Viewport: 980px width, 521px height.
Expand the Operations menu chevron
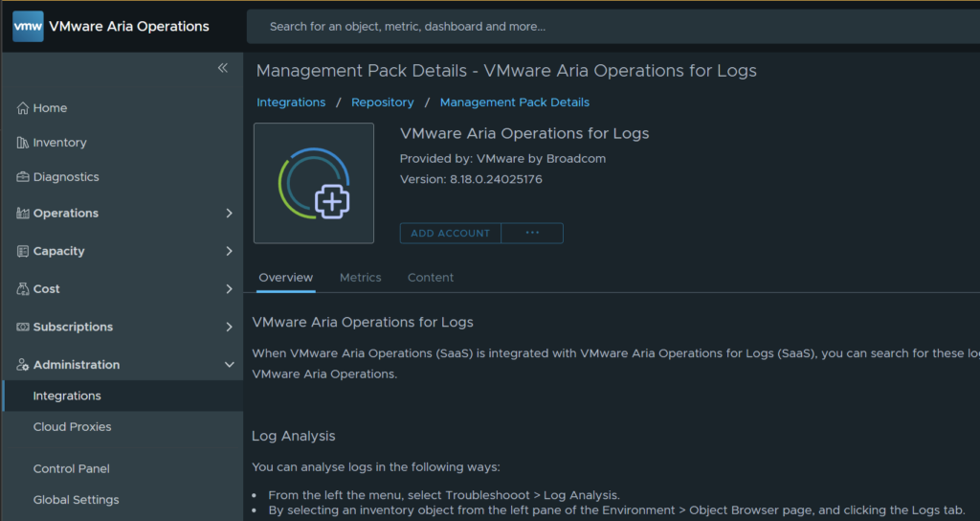[x=229, y=214]
